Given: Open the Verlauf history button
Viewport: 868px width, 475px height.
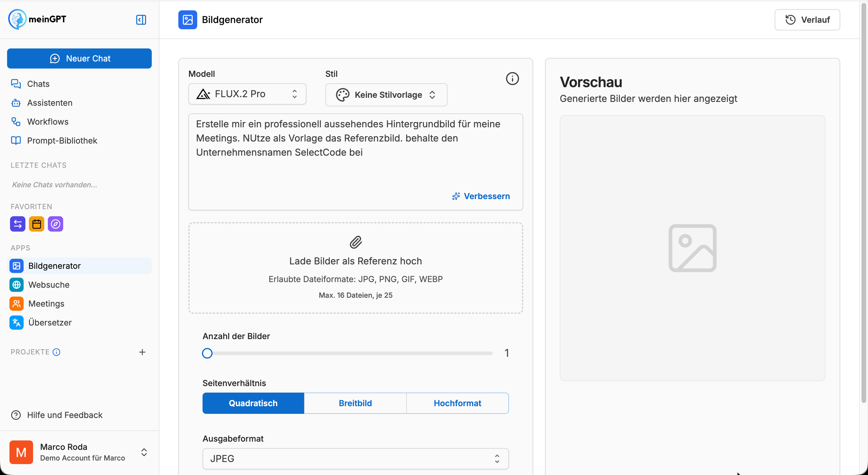Looking at the screenshot, I should [x=807, y=20].
